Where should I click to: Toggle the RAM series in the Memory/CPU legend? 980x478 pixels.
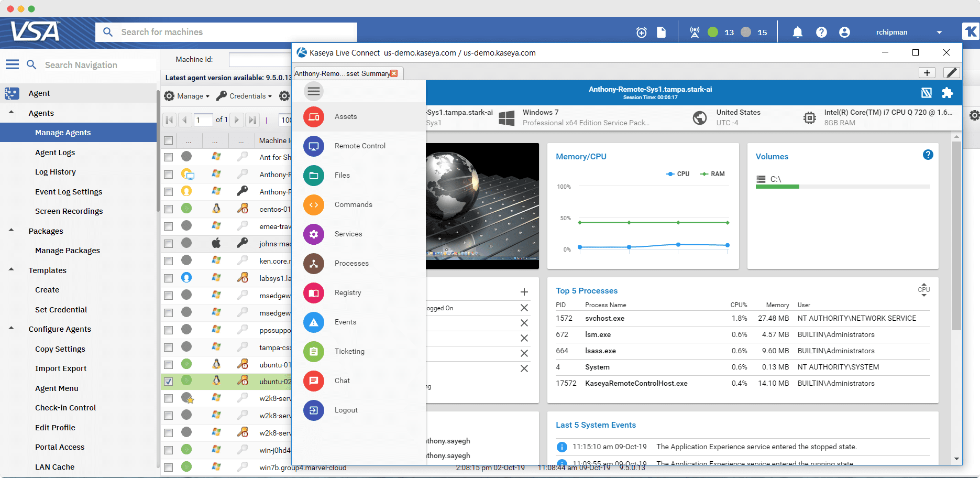coord(712,173)
